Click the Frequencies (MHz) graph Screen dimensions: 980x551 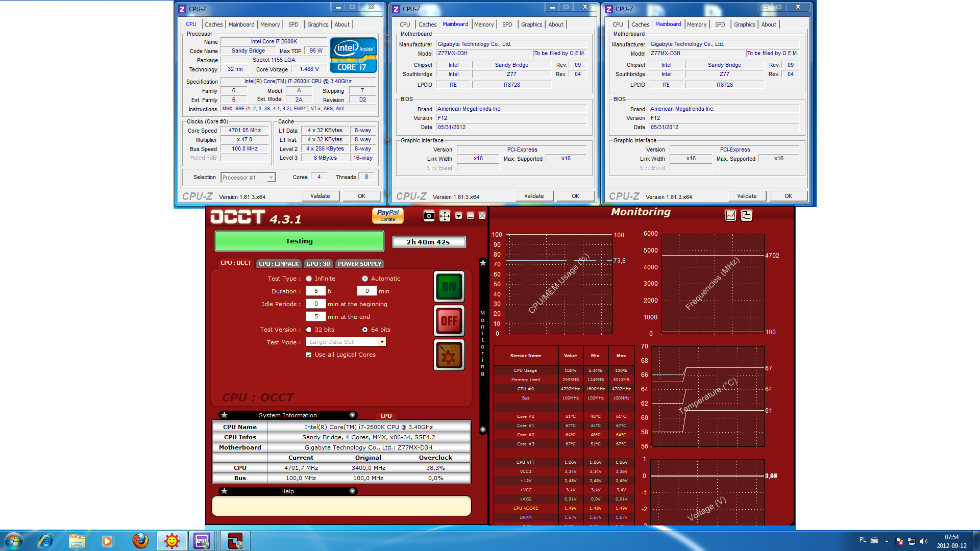coord(713,284)
